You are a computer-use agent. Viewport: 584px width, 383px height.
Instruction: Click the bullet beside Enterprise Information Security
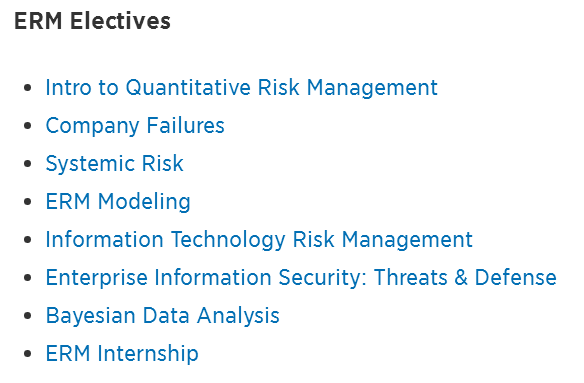pos(28,278)
